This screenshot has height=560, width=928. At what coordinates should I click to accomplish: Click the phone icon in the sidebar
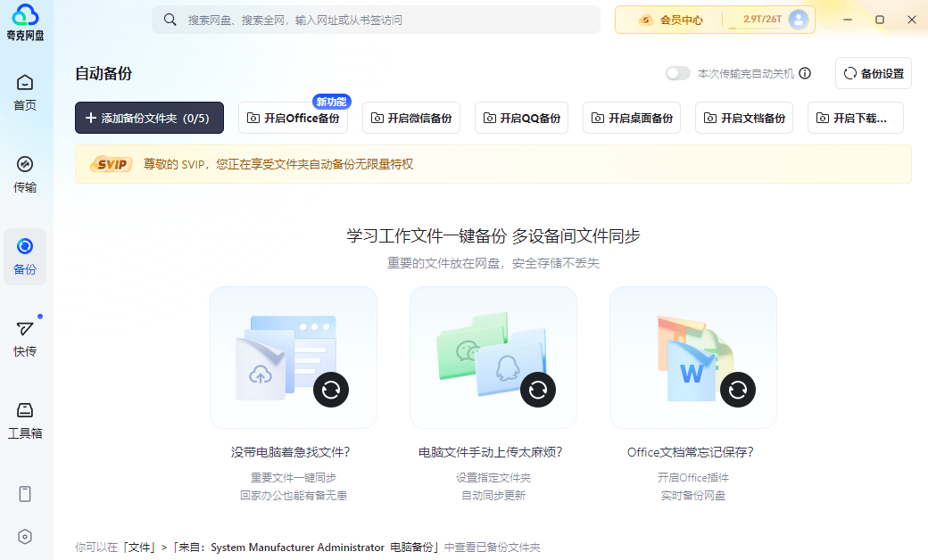[25, 494]
